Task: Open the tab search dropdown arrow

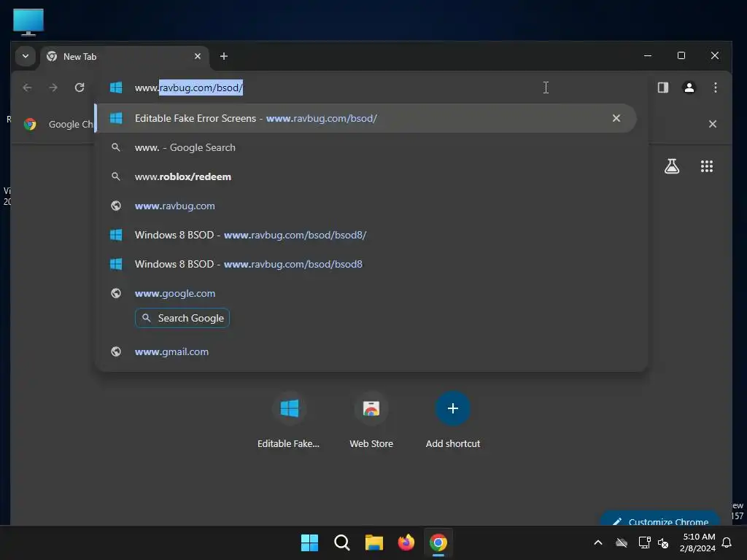Action: 26,56
